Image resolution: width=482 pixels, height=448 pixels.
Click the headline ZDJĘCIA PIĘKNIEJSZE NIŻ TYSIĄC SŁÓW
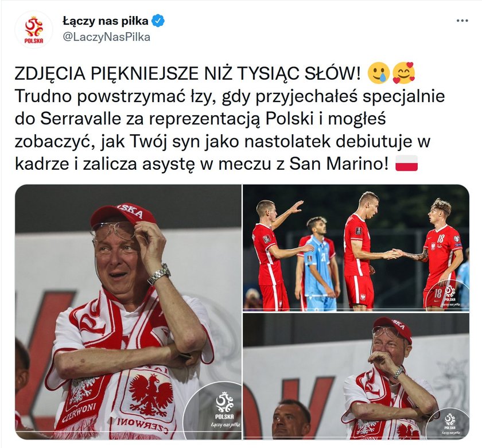[187, 74]
